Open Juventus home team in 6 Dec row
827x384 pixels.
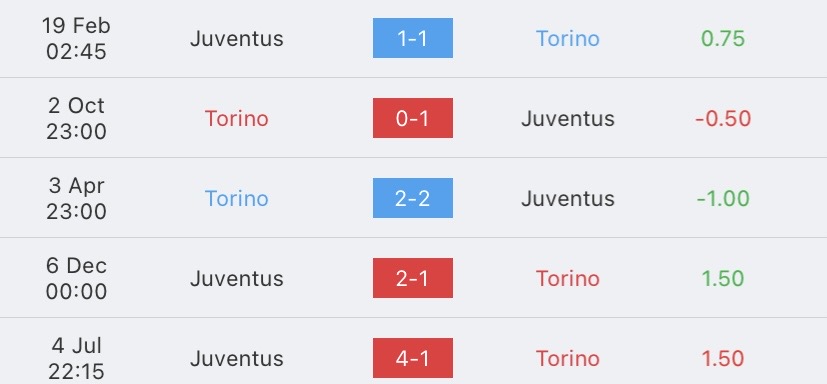(x=236, y=279)
